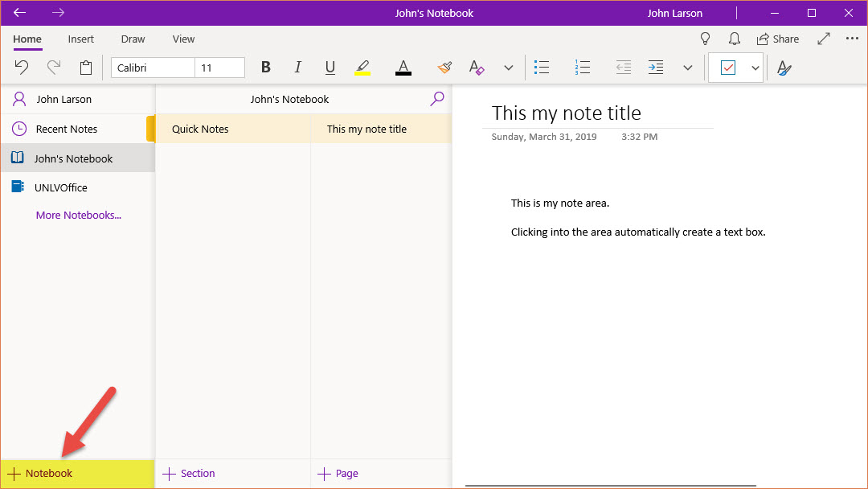The width and height of the screenshot is (868, 489).
Task: Click the Clear Formatting eraser icon
Action: (x=477, y=68)
